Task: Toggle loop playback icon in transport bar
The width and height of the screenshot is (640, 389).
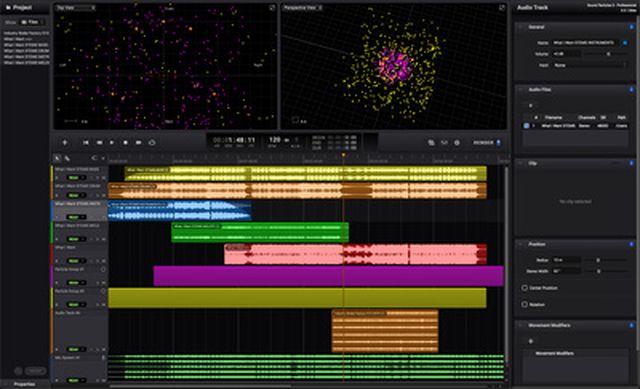Action: pyautogui.click(x=152, y=142)
